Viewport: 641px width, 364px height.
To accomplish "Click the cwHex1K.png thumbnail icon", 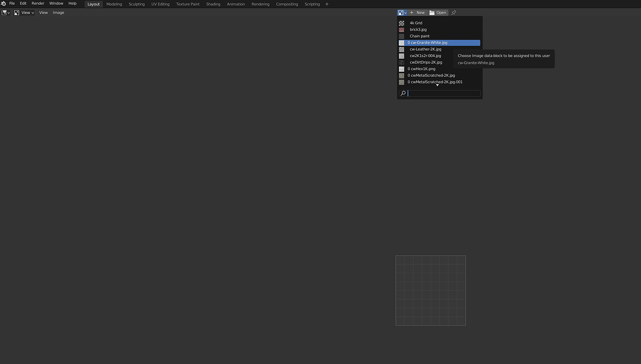I will [x=401, y=69].
